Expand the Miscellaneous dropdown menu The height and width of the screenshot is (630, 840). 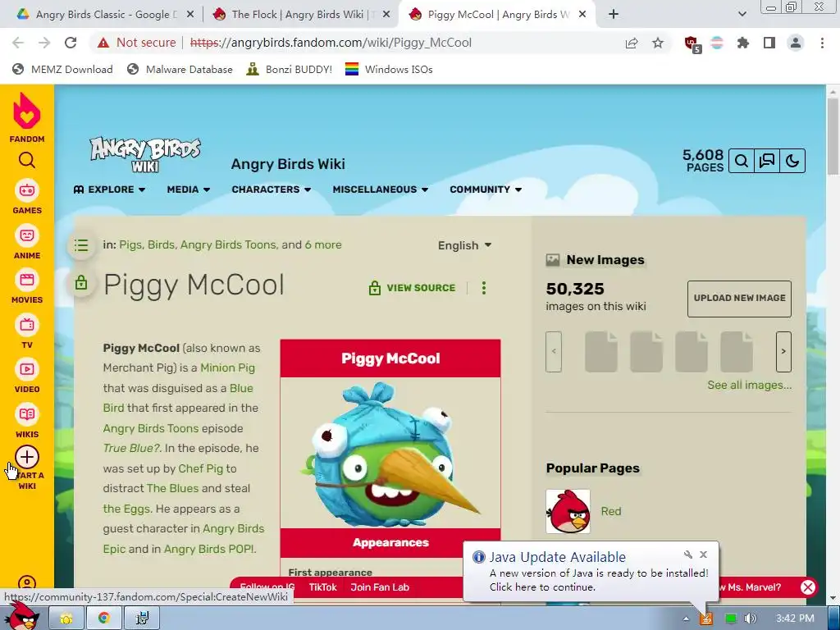click(381, 189)
